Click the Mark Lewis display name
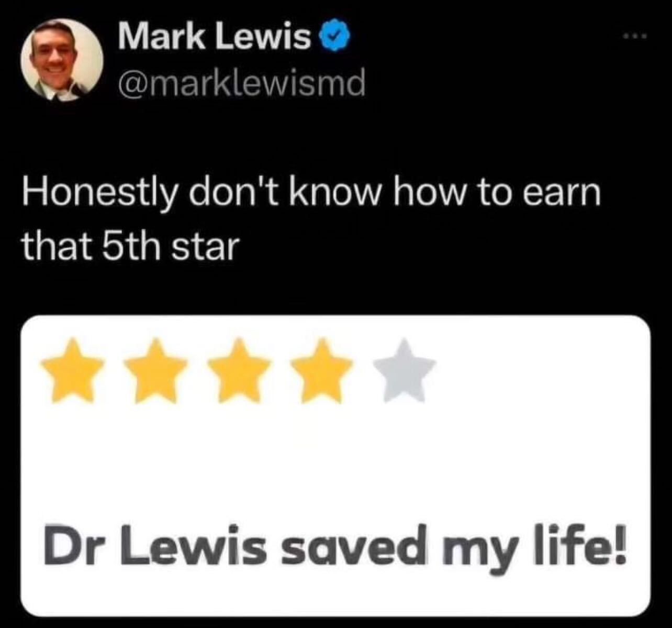The width and height of the screenshot is (672, 628). (214, 37)
